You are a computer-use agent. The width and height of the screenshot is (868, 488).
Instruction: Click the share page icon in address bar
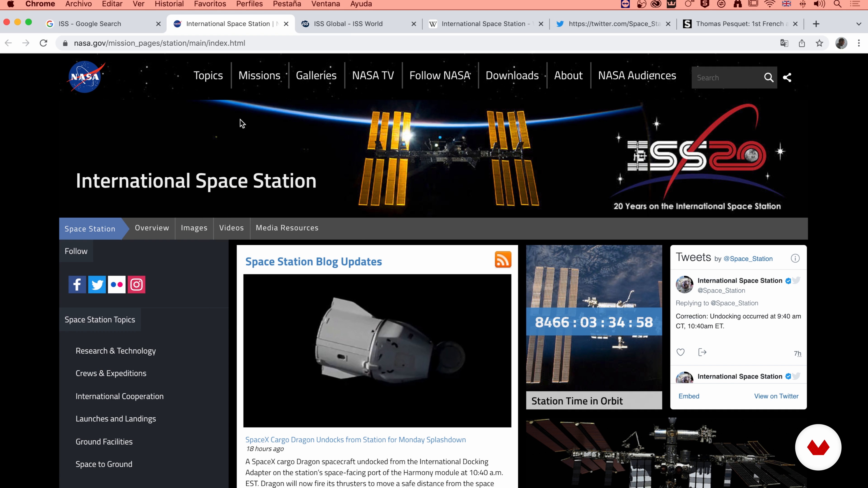coord(802,43)
